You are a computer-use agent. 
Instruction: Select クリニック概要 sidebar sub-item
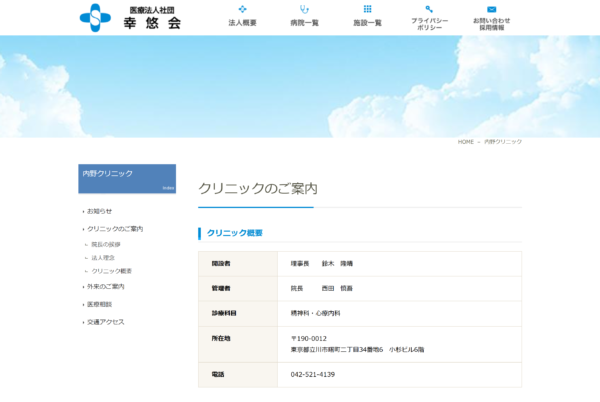tap(111, 271)
